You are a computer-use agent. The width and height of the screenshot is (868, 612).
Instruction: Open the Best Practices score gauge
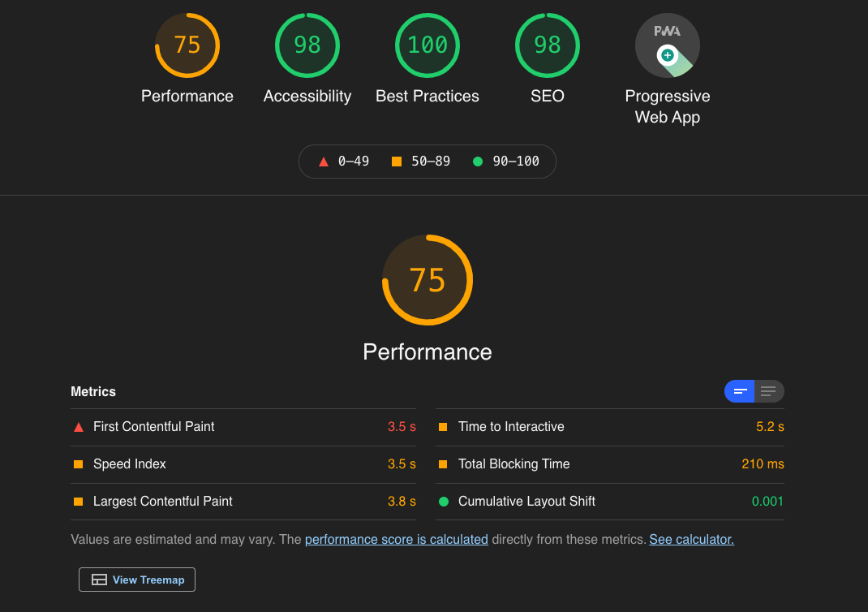tap(428, 45)
